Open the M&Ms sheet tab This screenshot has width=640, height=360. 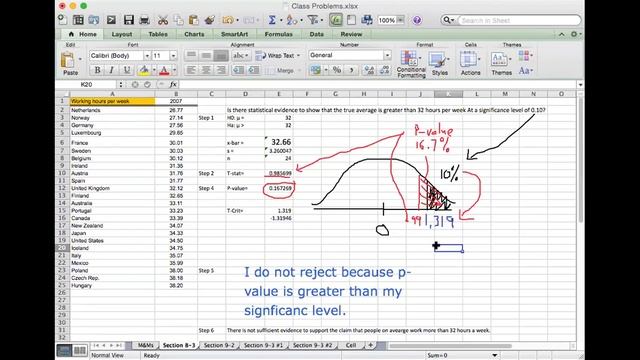point(145,345)
